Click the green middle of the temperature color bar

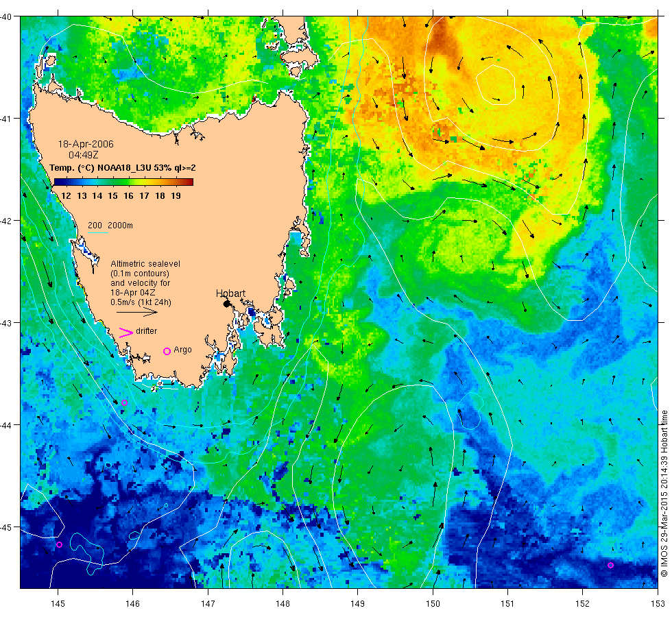(124, 182)
